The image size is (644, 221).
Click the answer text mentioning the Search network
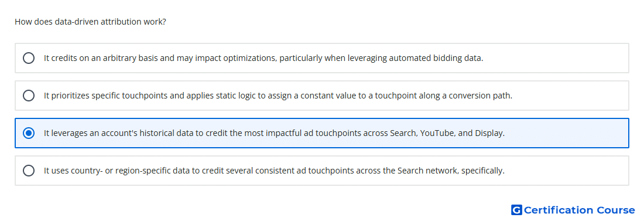(274, 171)
